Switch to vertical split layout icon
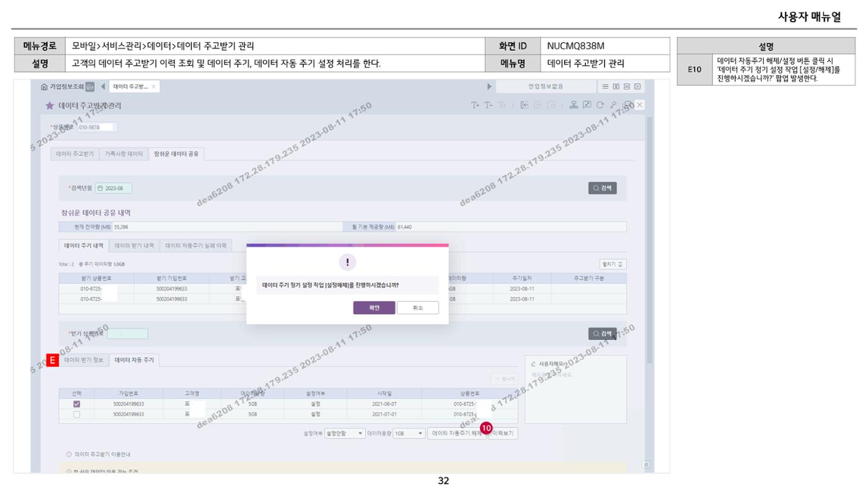 [616, 86]
